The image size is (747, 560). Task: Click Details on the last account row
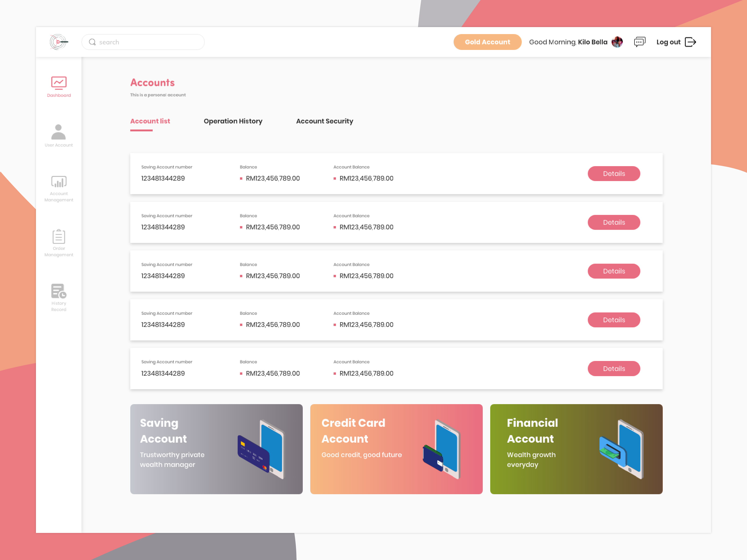(x=614, y=369)
